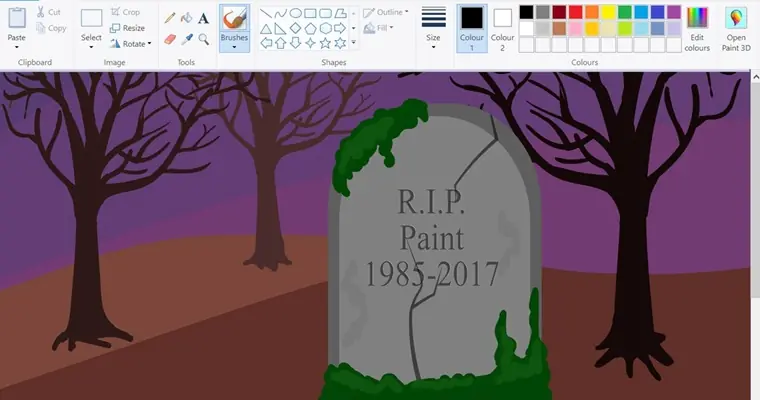760x400 pixels.
Task: Select the Fill with colour bucket tool
Action: pyautogui.click(x=186, y=18)
